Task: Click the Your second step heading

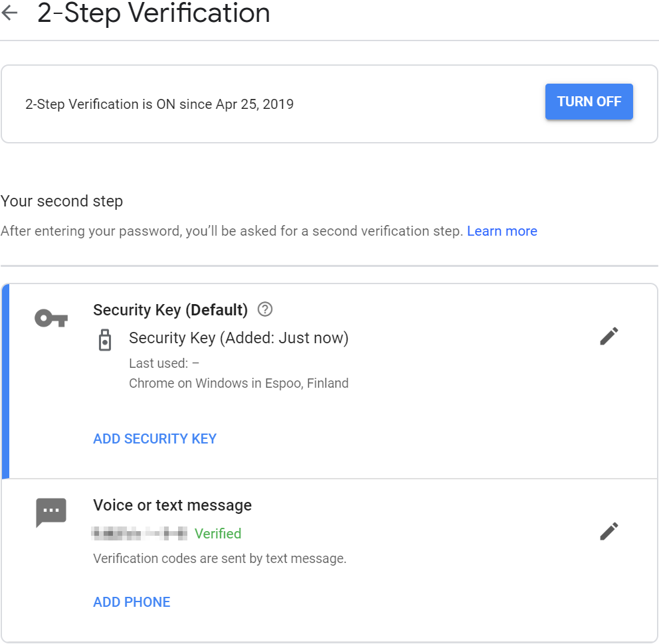Action: point(62,201)
